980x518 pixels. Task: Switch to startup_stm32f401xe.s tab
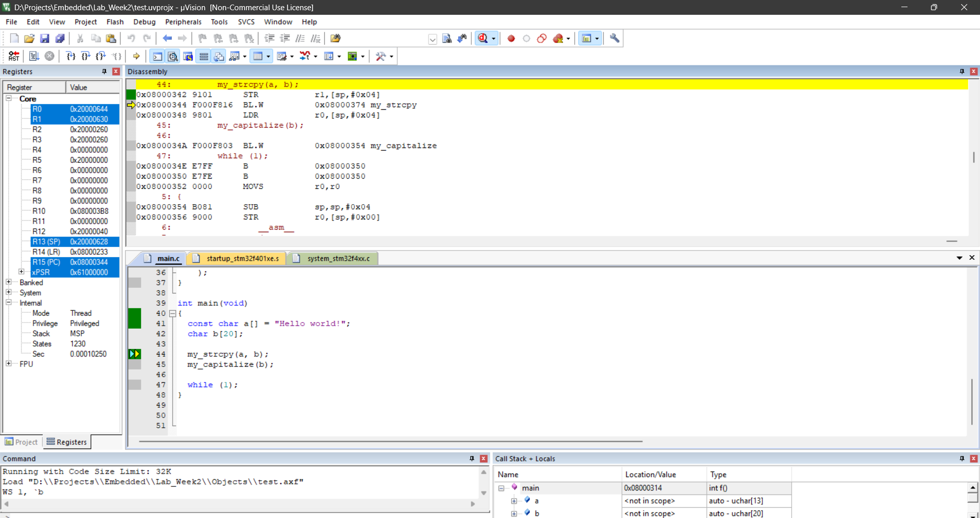click(x=242, y=258)
